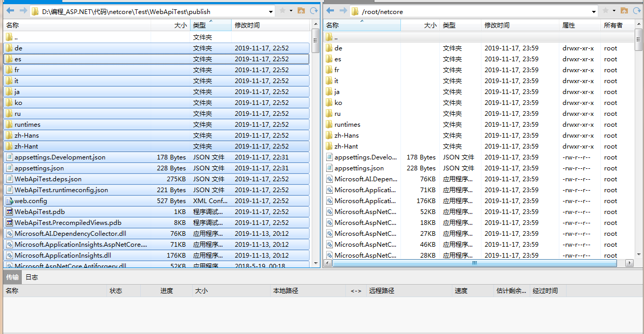Screen dimensions: 644x334
Task: Click the 远程路径 column in transfer list
Action: point(409,291)
